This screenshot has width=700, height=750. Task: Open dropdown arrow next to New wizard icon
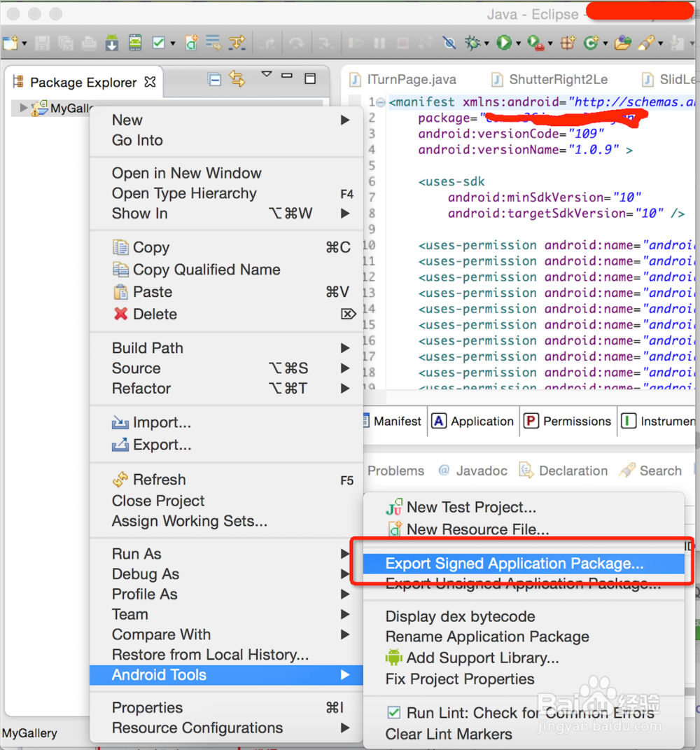pos(24,43)
